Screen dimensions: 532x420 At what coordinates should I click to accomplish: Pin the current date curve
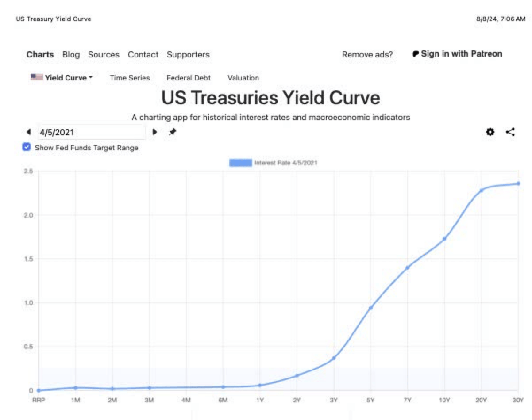[x=173, y=132]
